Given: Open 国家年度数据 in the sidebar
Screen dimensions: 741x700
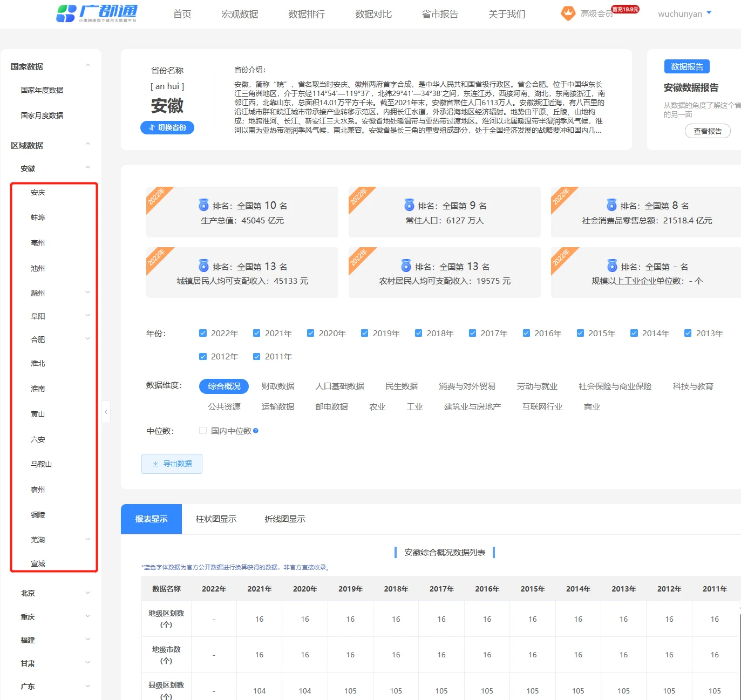Looking at the screenshot, I should coord(42,90).
